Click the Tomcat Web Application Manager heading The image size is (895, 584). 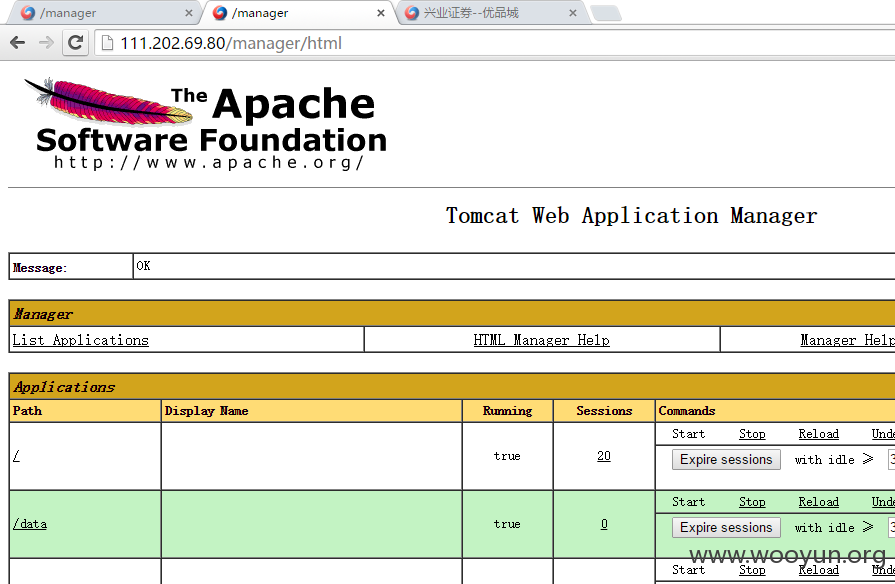631,216
